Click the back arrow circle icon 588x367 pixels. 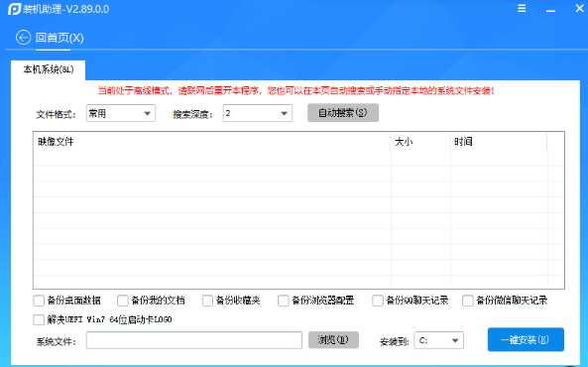coord(23,38)
